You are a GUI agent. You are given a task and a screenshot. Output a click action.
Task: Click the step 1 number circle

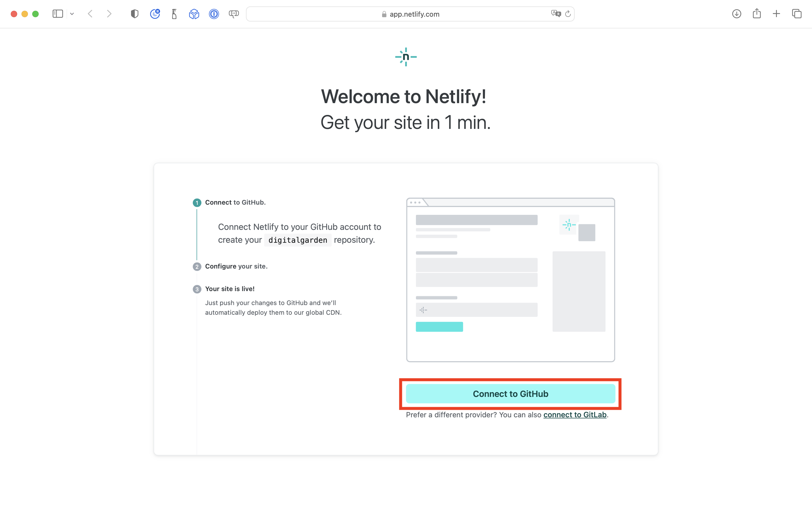(197, 202)
